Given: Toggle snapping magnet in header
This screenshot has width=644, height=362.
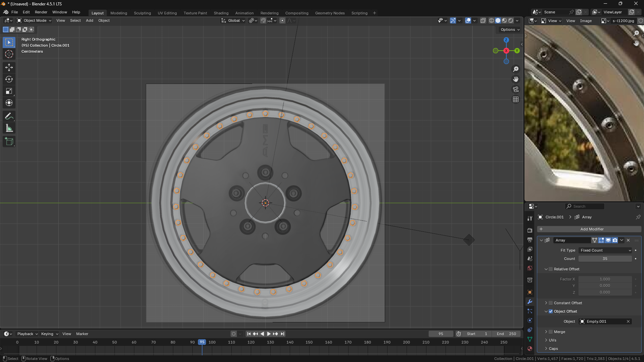Looking at the screenshot, I should click(x=263, y=20).
